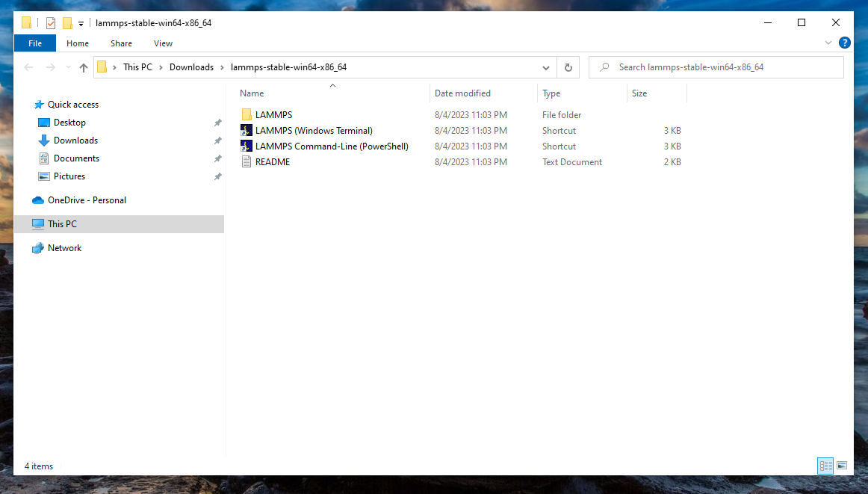Click the pin icon next to Pictures
Screen dimensions: 868x494
218,176
